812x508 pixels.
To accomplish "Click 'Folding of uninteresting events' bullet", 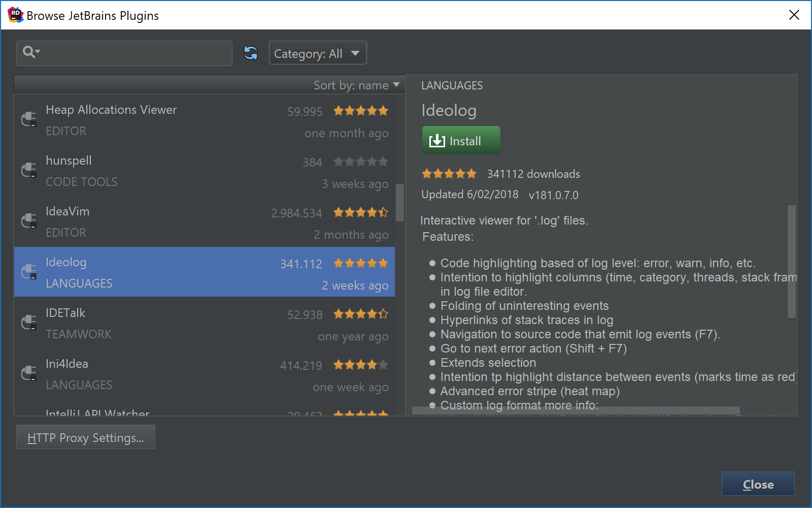I will (x=524, y=306).
